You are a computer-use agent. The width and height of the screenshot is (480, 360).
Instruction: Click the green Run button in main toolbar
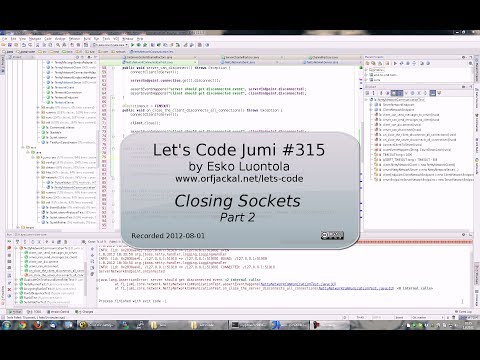133,45
